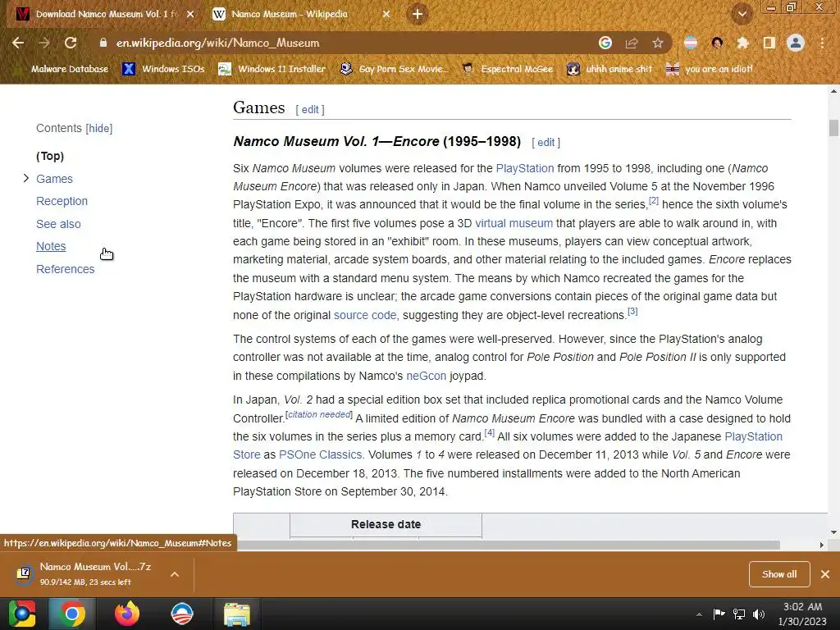Go to See also in contents
The width and height of the screenshot is (840, 630).
[x=58, y=224]
